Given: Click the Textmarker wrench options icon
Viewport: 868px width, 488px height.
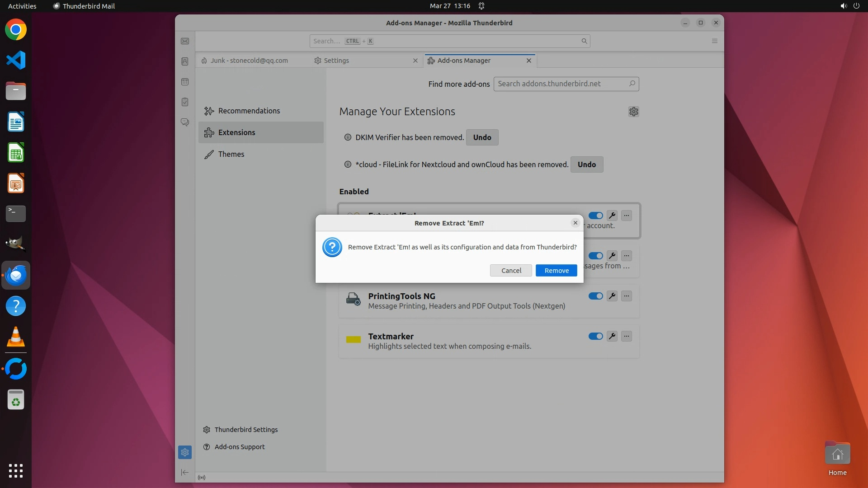Looking at the screenshot, I should [x=612, y=336].
